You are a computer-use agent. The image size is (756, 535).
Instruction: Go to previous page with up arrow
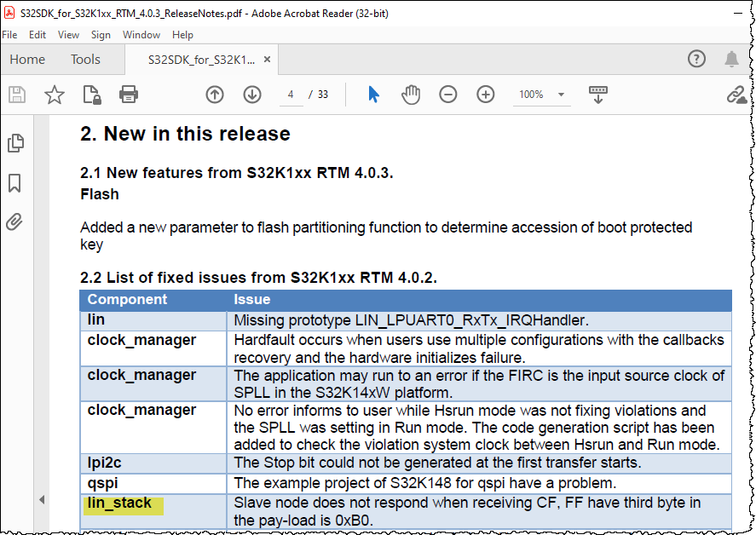tap(214, 95)
